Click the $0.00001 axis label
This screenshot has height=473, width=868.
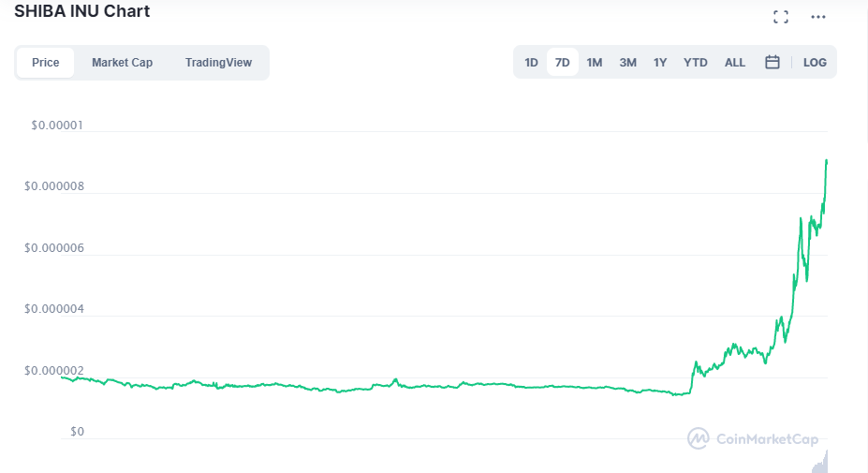57,126
